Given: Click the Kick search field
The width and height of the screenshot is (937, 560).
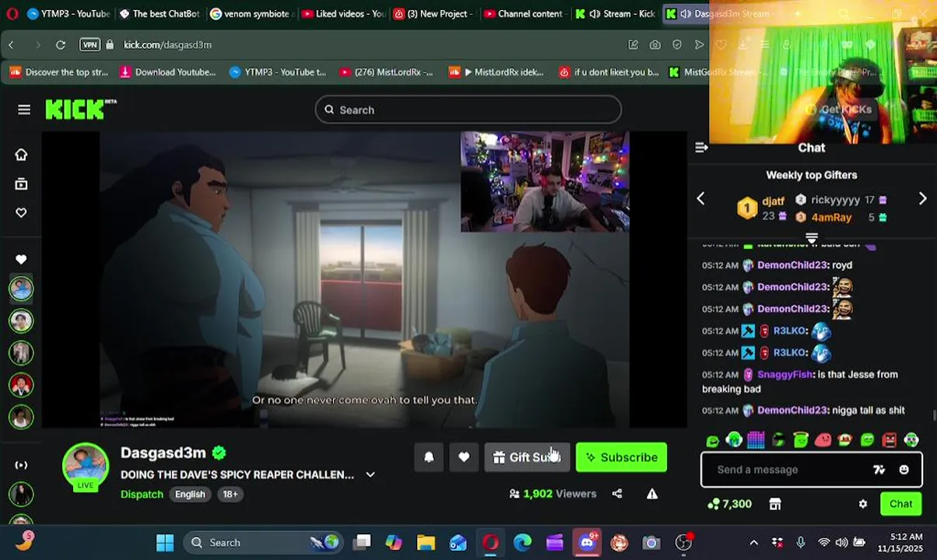Looking at the screenshot, I should pyautogui.click(x=468, y=110).
